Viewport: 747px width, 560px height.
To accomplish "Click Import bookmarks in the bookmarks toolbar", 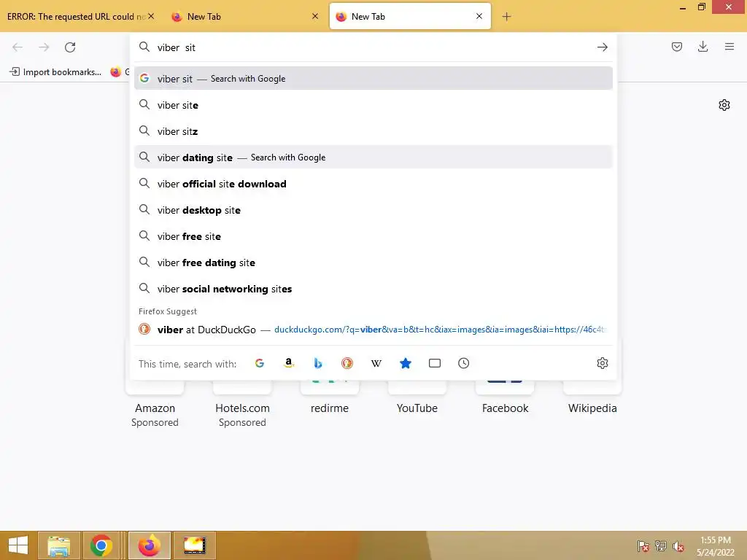I will tap(55, 72).
